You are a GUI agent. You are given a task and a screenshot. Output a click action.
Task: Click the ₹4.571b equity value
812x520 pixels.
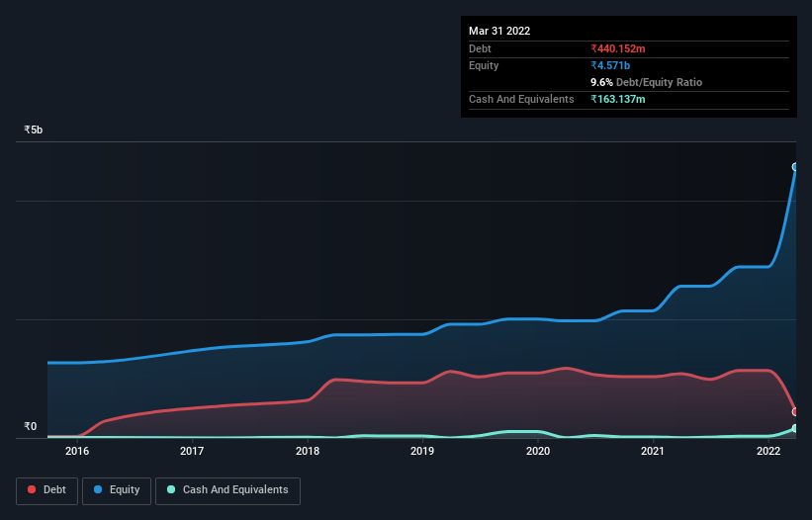point(610,65)
